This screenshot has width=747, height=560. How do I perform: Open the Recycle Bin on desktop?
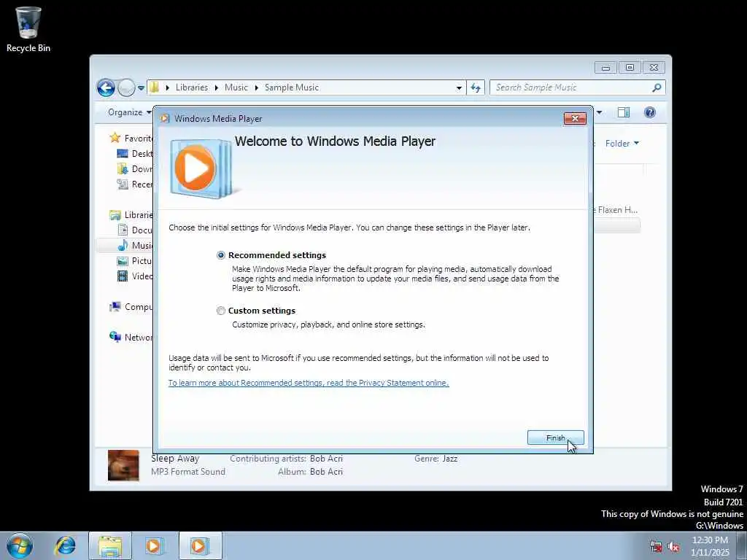click(x=28, y=29)
